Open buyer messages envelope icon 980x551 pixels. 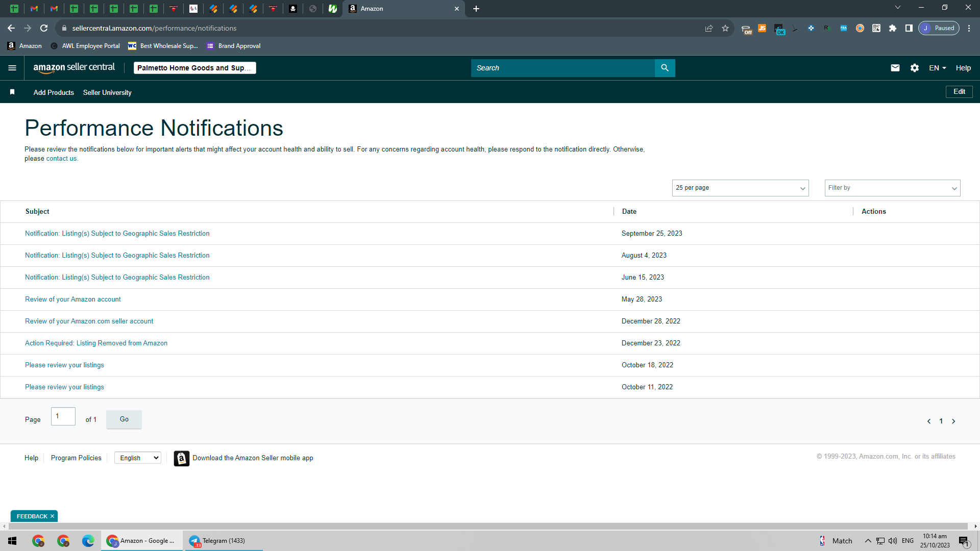coord(895,68)
